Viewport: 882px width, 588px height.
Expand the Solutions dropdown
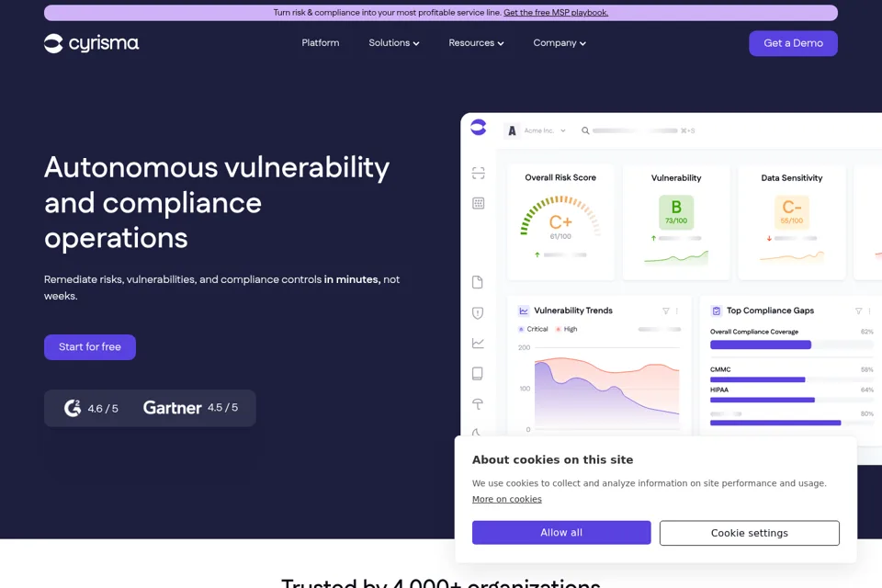coord(394,43)
